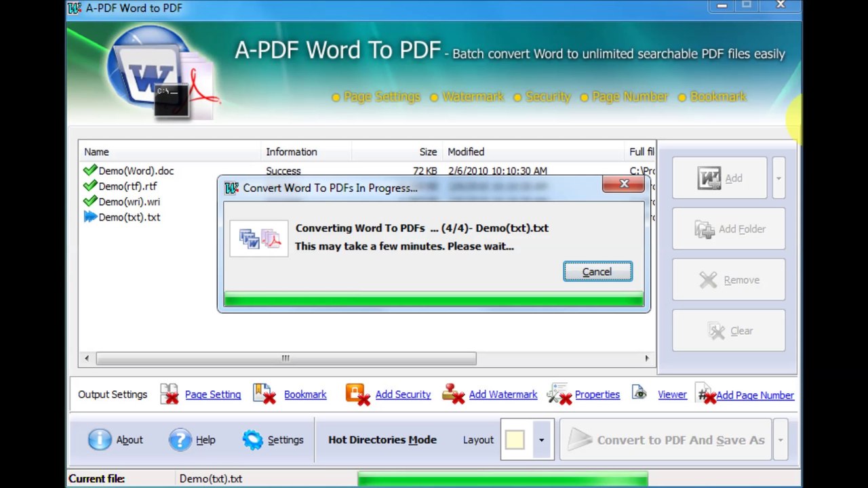The height and width of the screenshot is (488, 868).
Task: Open the Add button dropdown arrow
Action: point(778,178)
